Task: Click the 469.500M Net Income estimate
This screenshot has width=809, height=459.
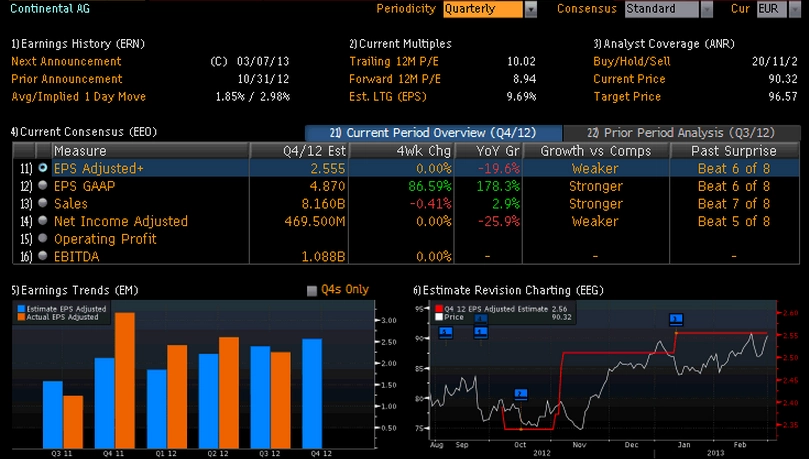Action: pyautogui.click(x=315, y=221)
